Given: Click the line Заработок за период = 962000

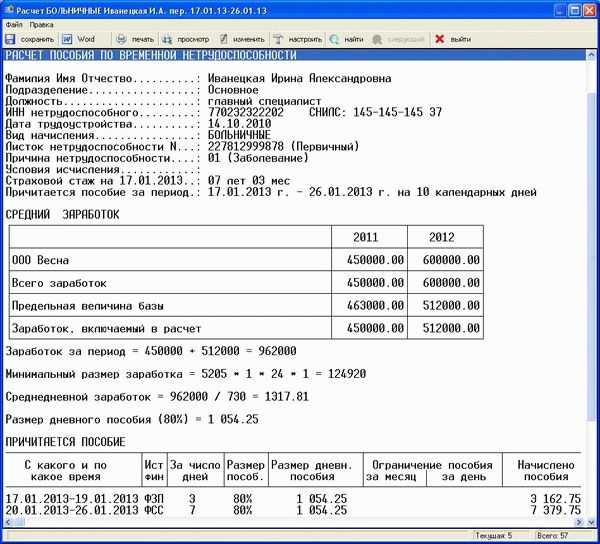Looking at the screenshot, I should [x=151, y=351].
